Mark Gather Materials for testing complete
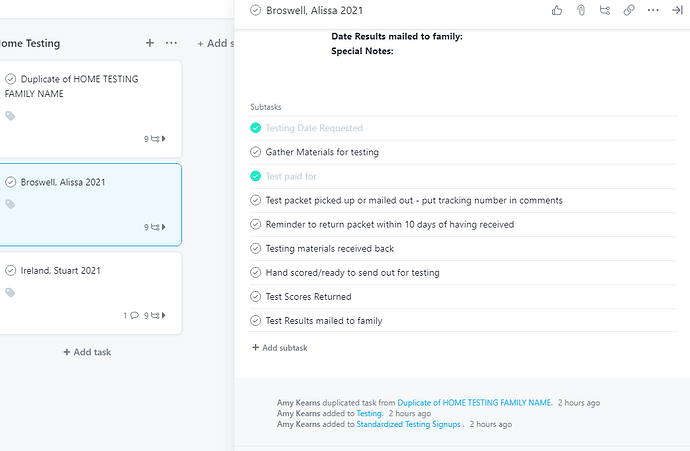This screenshot has width=690, height=451. (x=255, y=152)
